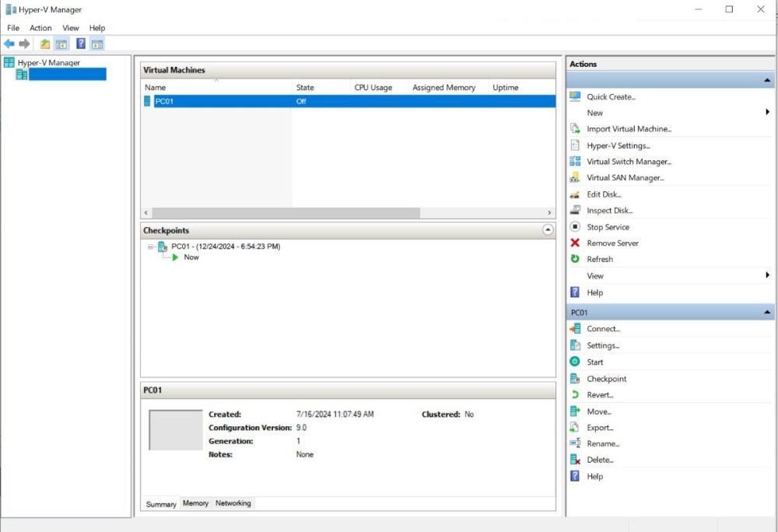Image resolution: width=778 pixels, height=532 pixels.
Task: Collapse the PC01 actions section header
Action: 768,313
